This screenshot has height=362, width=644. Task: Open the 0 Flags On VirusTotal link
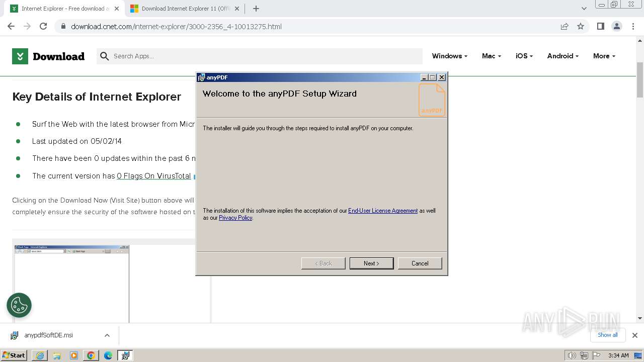(x=154, y=176)
